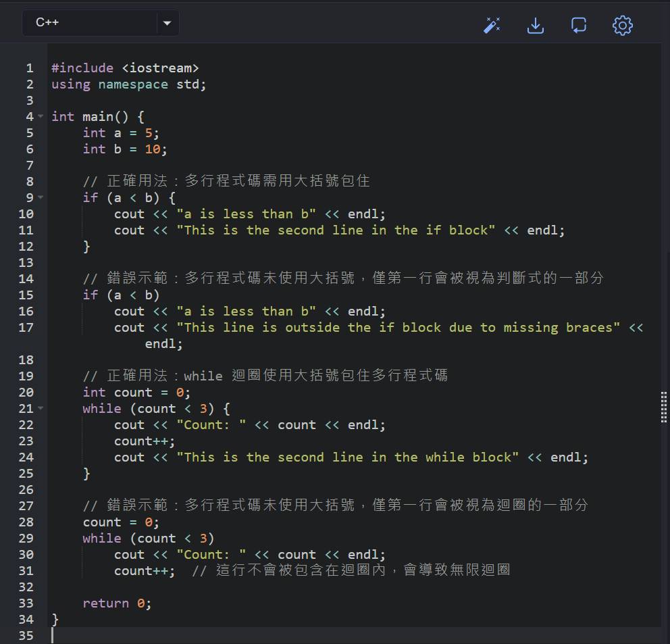The width and height of the screenshot is (670, 644).
Task: Place cursor on '#include <iostream>' line
Action: [x=125, y=68]
